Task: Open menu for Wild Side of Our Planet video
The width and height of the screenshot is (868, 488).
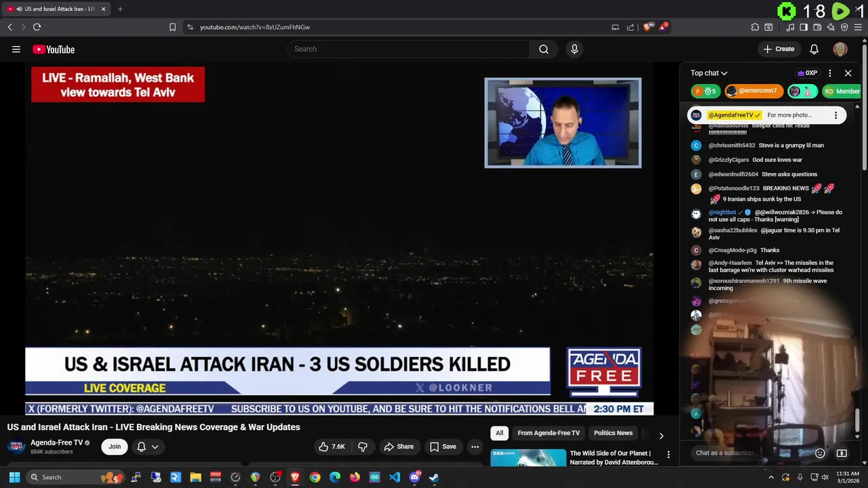Action: point(668,455)
